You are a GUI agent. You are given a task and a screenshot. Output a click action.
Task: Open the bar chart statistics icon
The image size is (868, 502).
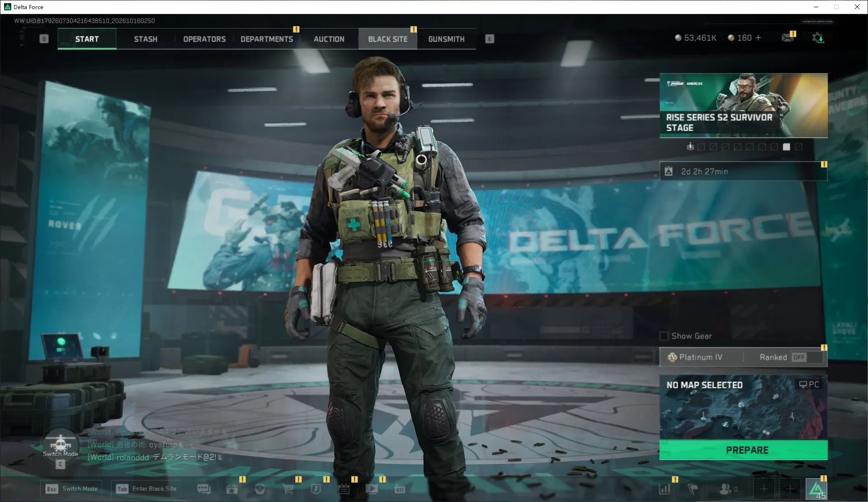coord(665,489)
